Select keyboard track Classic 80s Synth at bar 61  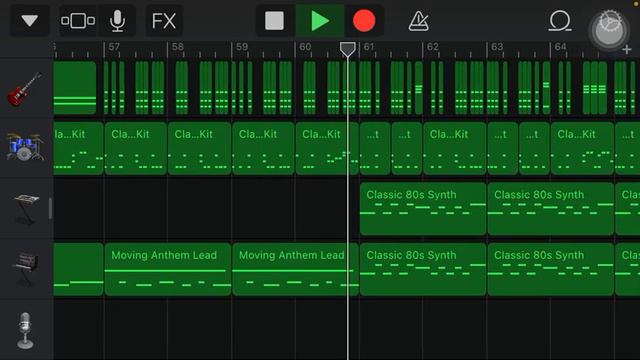pyautogui.click(x=423, y=209)
